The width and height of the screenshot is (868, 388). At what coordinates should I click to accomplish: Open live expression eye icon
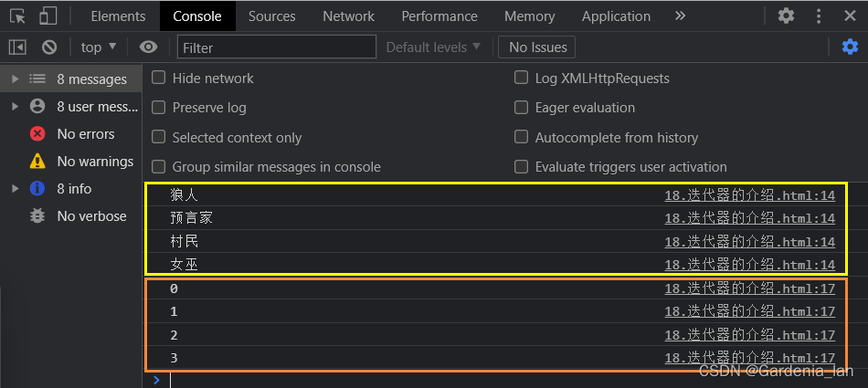tap(148, 47)
